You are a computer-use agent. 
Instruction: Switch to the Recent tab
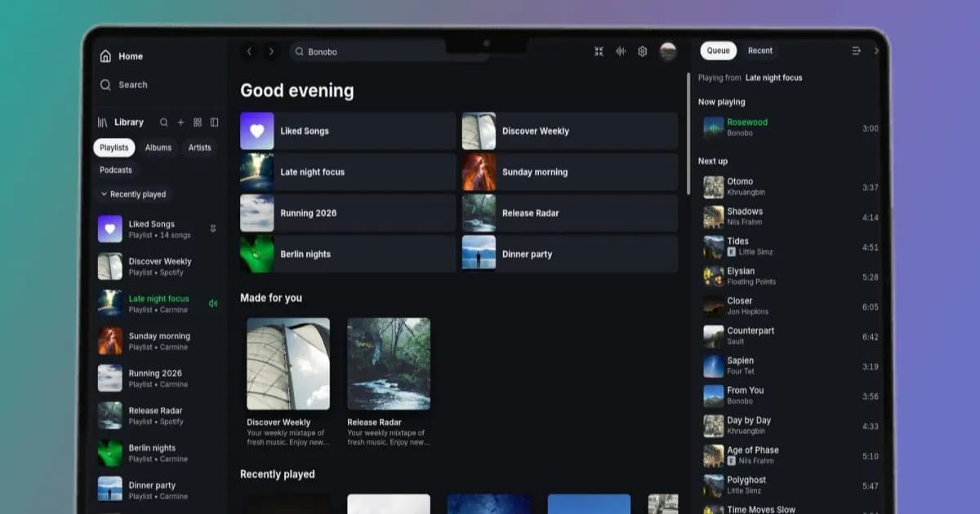(x=760, y=51)
